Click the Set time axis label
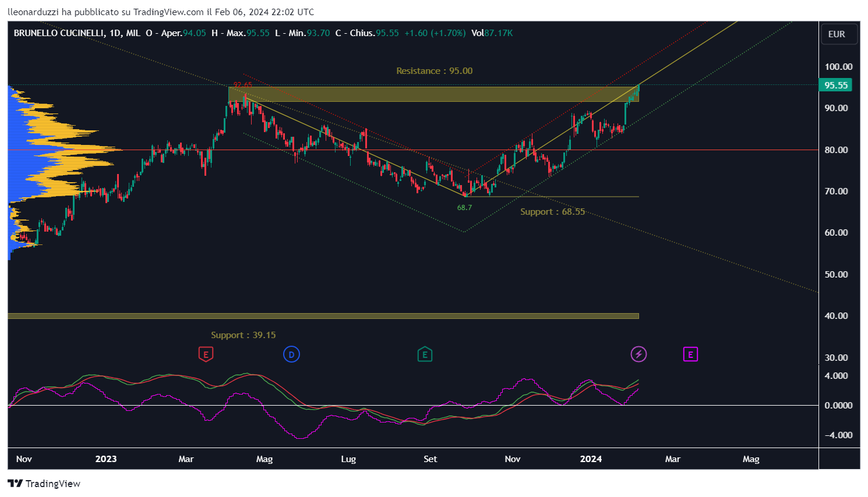The width and height of the screenshot is (868, 497). tap(431, 459)
